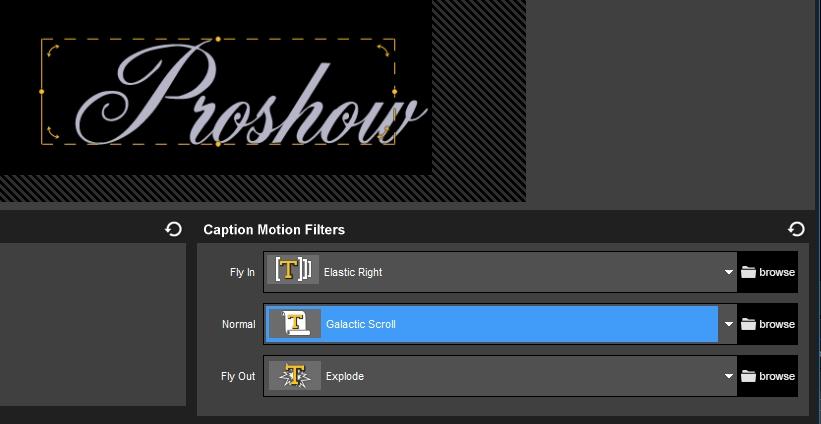Click the Caption Motion Filters heading
Image resolution: width=821 pixels, height=424 pixels.
pyautogui.click(x=274, y=229)
